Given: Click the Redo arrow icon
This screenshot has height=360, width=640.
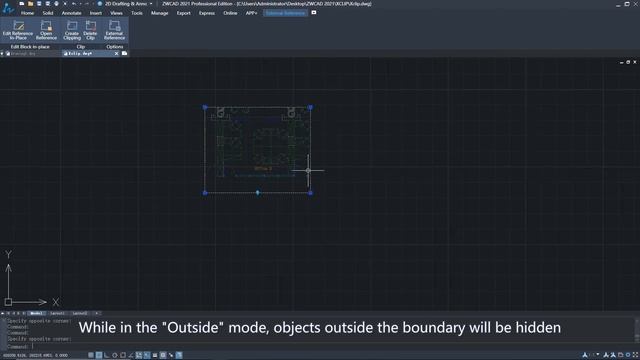Looking at the screenshot, I should [86, 4].
